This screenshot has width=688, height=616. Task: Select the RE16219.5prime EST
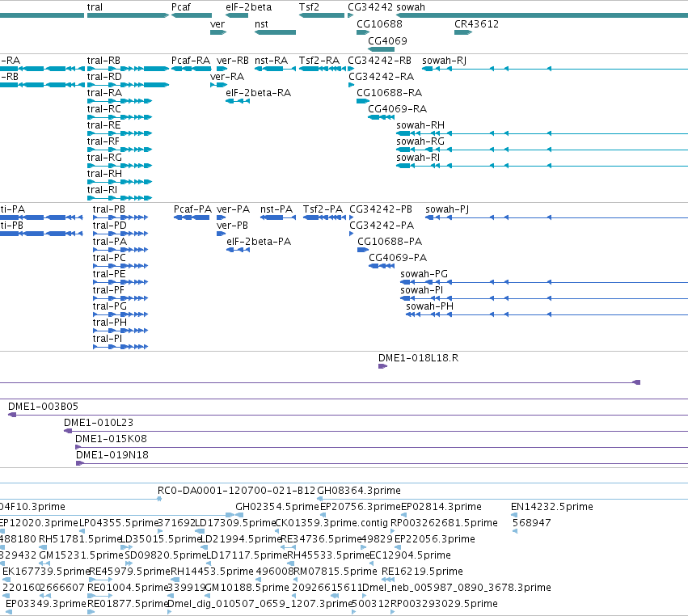(388, 580)
